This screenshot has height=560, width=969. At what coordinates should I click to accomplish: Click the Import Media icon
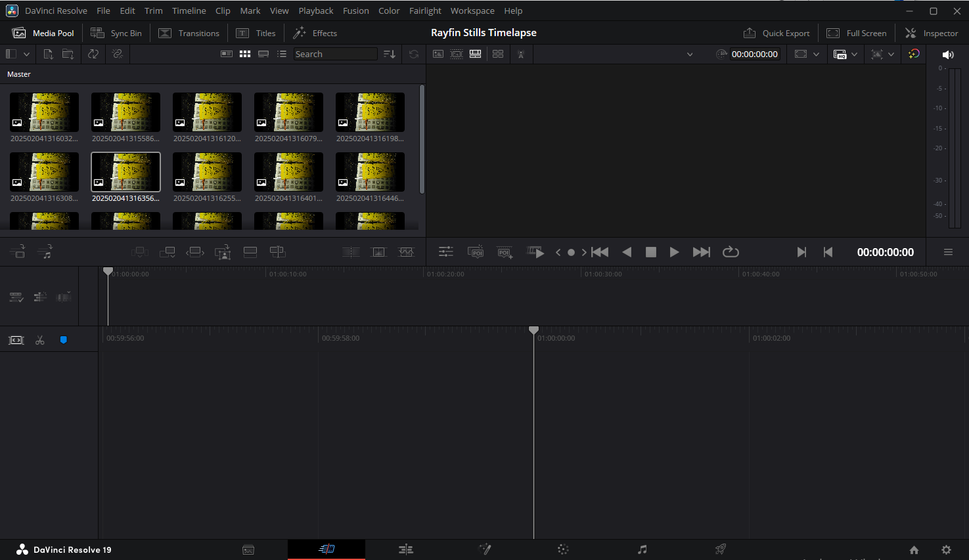(x=48, y=54)
